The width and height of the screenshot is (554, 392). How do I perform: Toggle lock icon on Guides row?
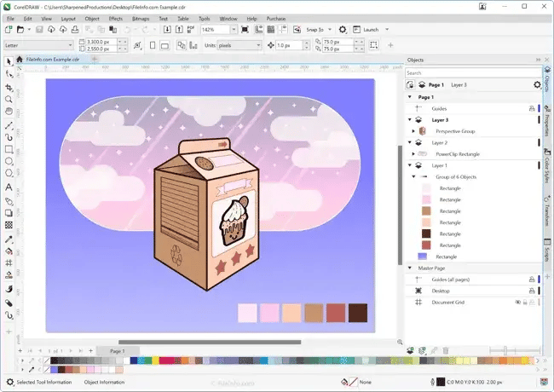[x=530, y=109]
